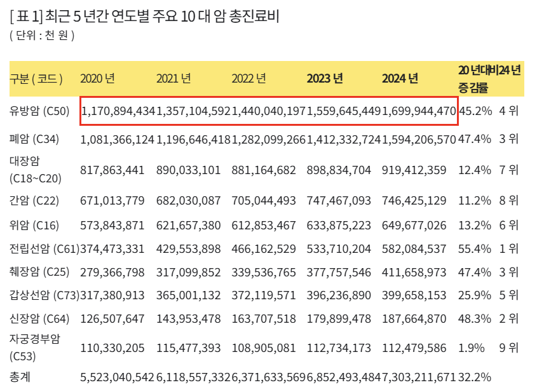Select the 위암 (C16) row label

click(x=35, y=225)
